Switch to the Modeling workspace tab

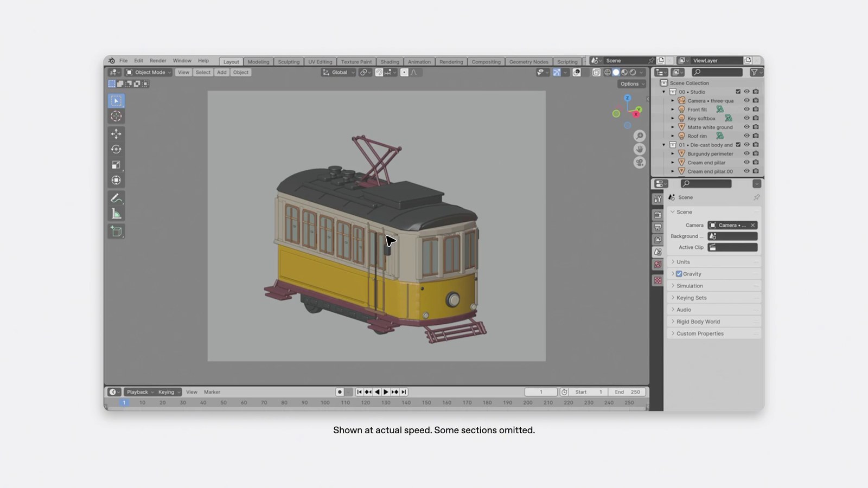258,62
